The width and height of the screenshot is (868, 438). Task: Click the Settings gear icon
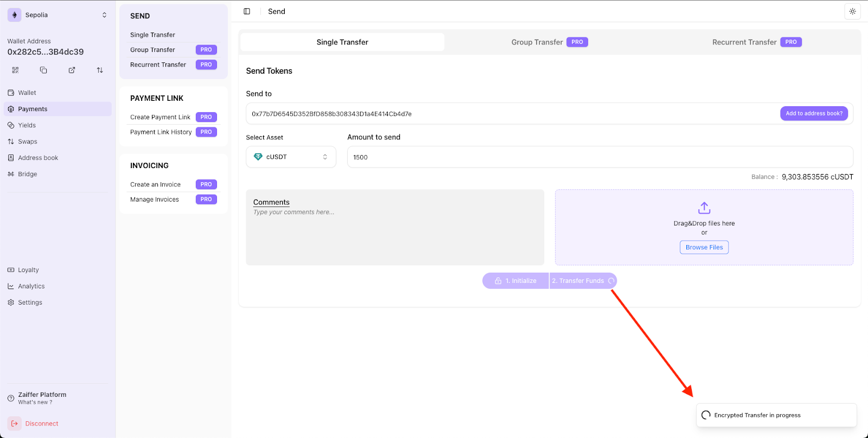(x=11, y=302)
